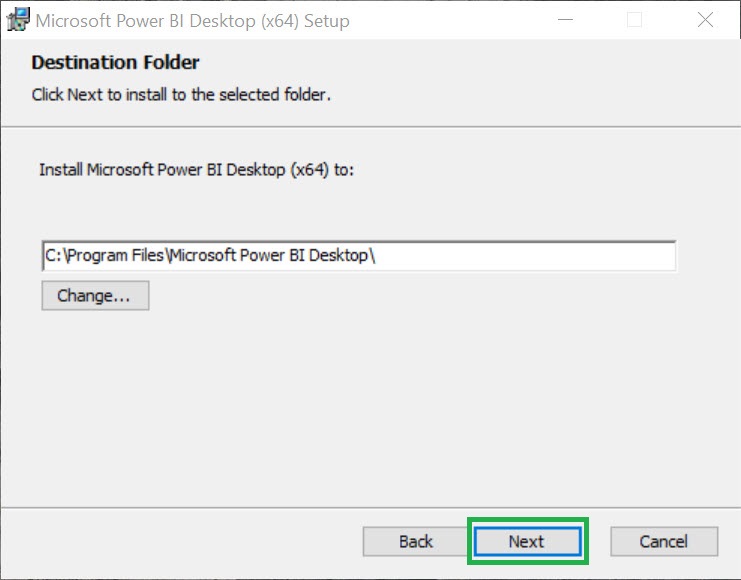Click the "C:" drive letter in the path
This screenshot has height=580, width=741.
pyautogui.click(x=51, y=256)
